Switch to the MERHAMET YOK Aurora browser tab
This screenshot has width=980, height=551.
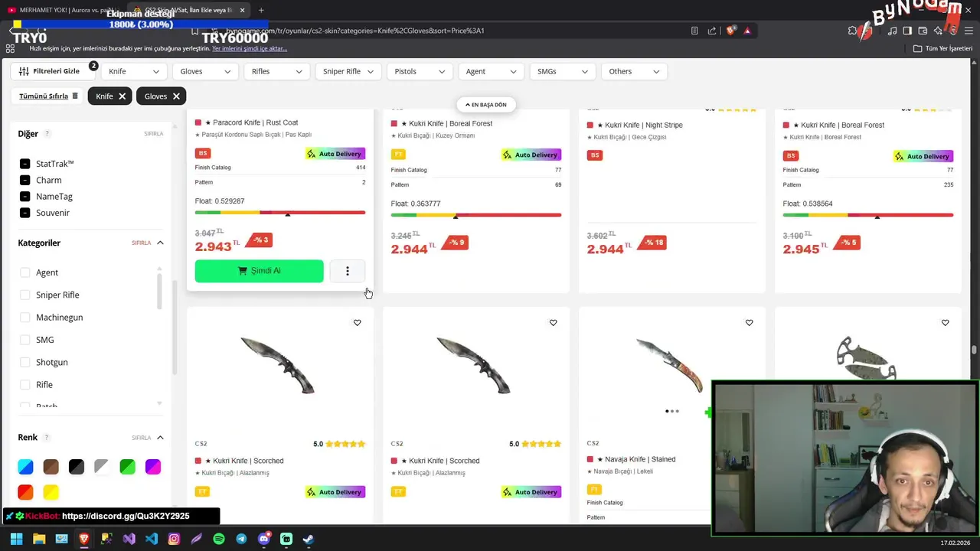pyautogui.click(x=64, y=10)
